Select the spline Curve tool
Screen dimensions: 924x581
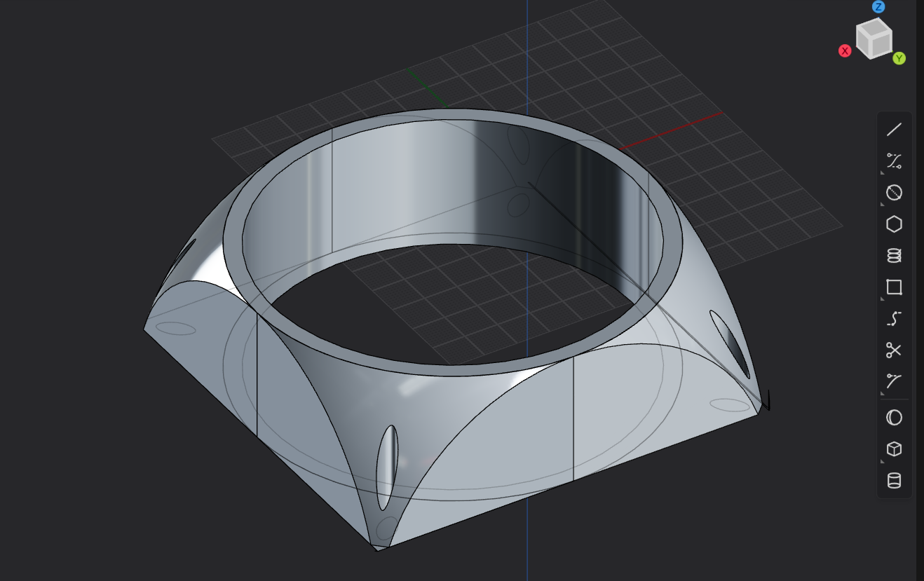tap(894, 161)
